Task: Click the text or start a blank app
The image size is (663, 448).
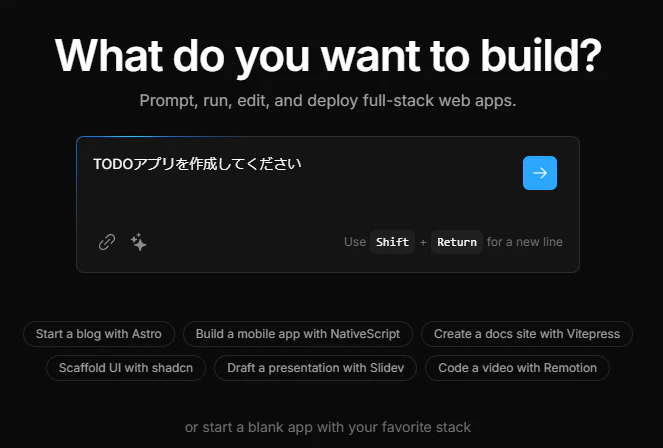Action: (328, 427)
